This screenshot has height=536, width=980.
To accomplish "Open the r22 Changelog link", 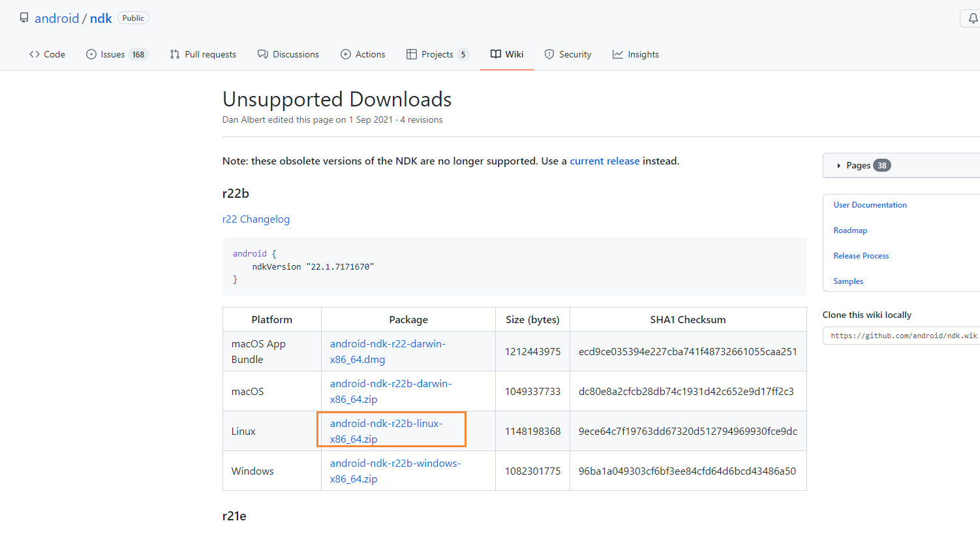I will [x=256, y=219].
